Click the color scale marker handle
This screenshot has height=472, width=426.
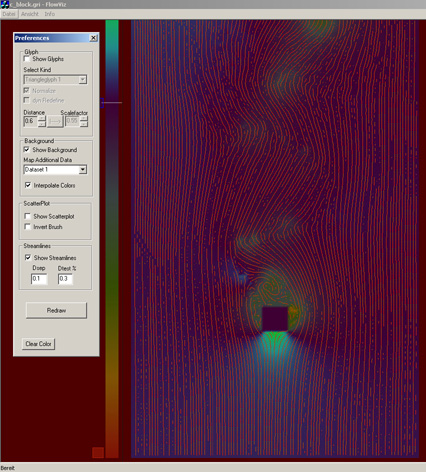pyautogui.click(x=102, y=103)
